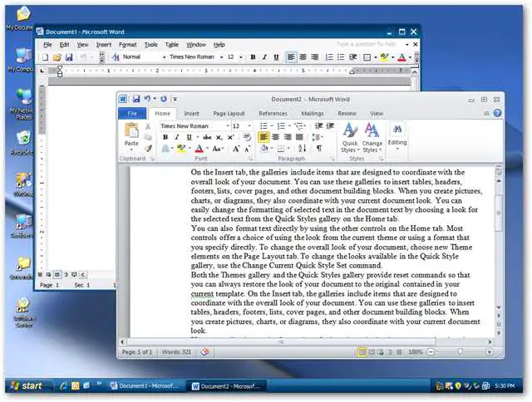Toggle Italic in Document1 toolbar
The image size is (532, 402).
264,57
